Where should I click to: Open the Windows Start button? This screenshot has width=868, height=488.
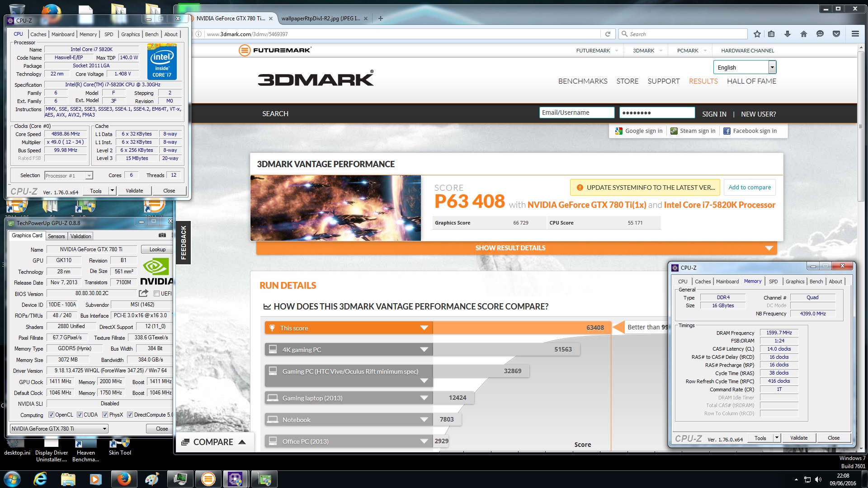point(12,479)
